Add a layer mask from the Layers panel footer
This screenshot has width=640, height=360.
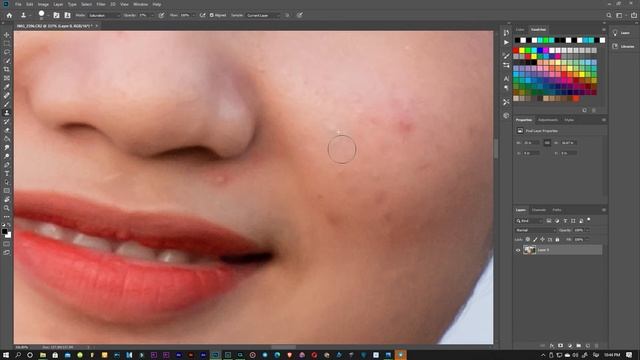coord(561,346)
